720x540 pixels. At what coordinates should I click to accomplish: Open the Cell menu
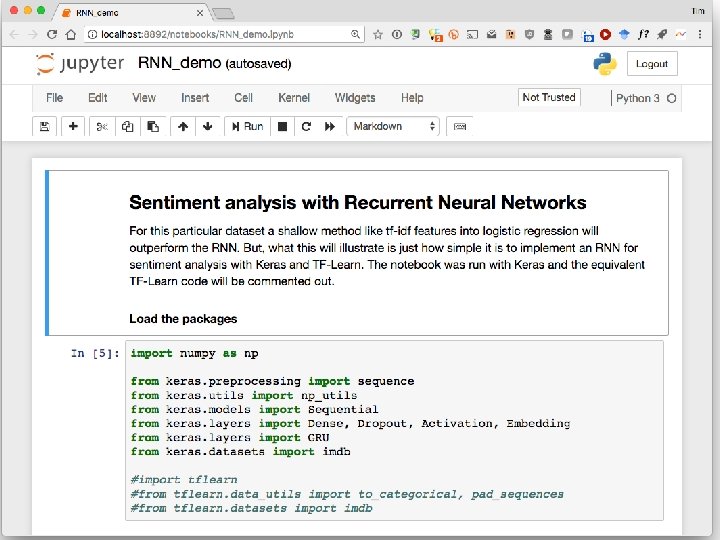coord(243,98)
